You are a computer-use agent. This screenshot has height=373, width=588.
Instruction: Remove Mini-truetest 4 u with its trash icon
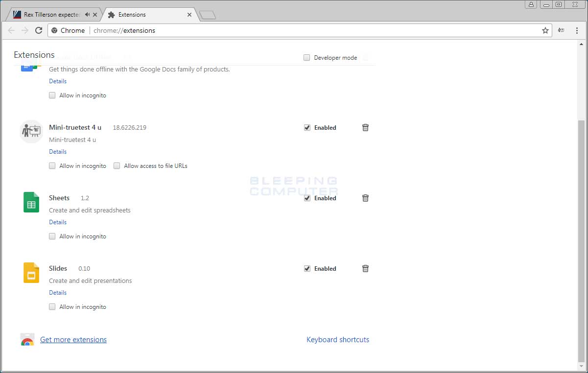(x=365, y=127)
